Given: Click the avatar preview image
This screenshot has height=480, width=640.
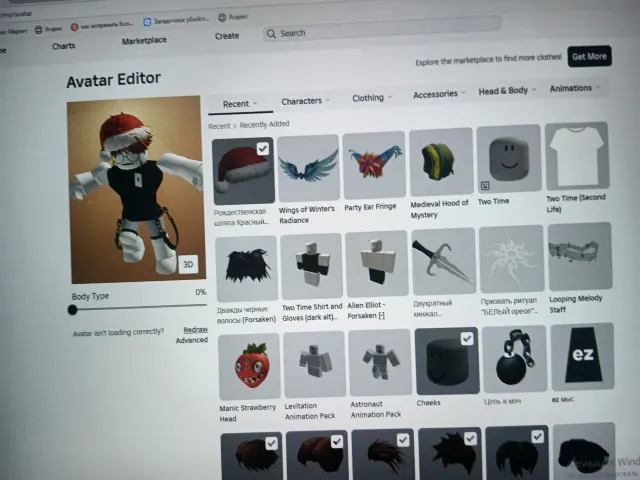Looking at the screenshot, I should (137, 190).
